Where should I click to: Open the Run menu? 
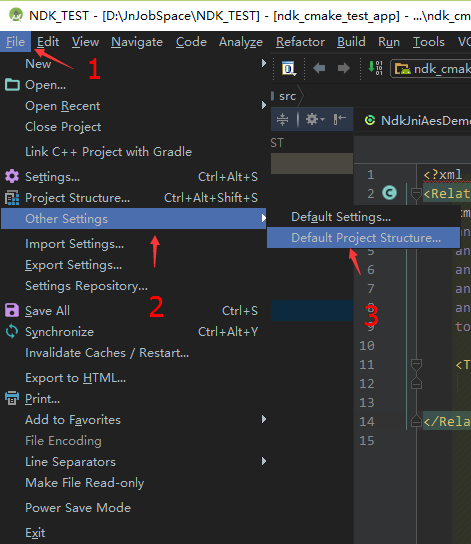pos(389,42)
